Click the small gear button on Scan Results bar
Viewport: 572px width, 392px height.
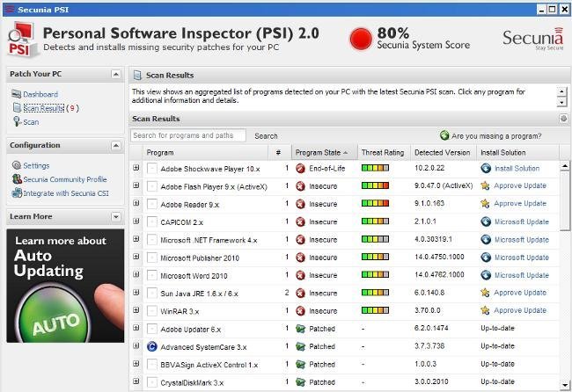coord(563,119)
